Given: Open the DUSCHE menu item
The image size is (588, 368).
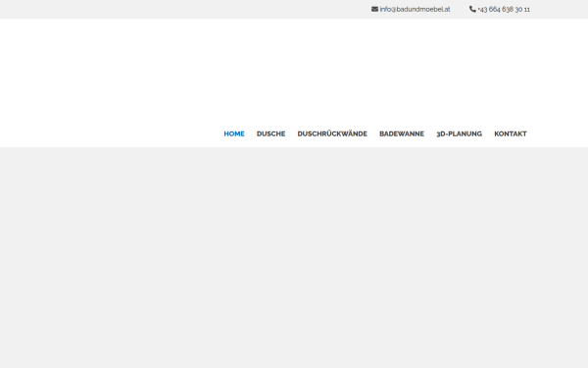Looking at the screenshot, I should (270, 133).
